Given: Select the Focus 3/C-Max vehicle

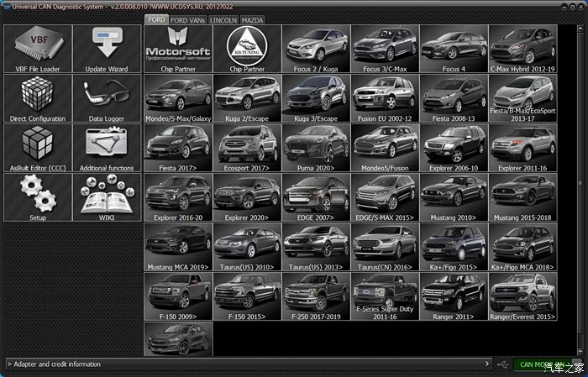Looking at the screenshot, I should (x=385, y=49).
